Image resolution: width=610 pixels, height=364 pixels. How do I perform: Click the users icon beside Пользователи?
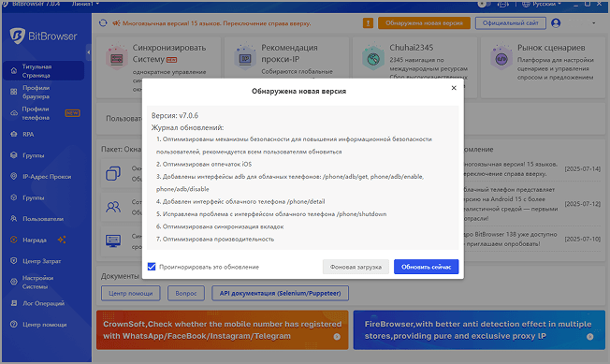pos(14,219)
